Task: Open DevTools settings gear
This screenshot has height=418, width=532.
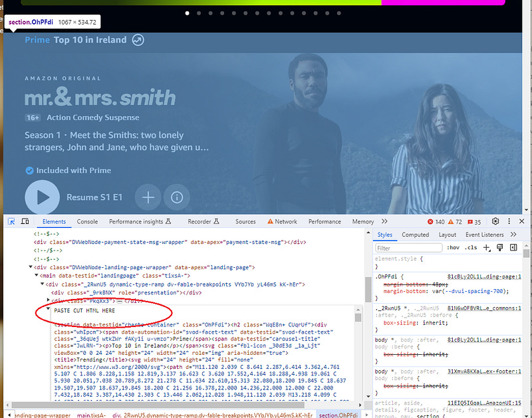Action: [x=495, y=221]
